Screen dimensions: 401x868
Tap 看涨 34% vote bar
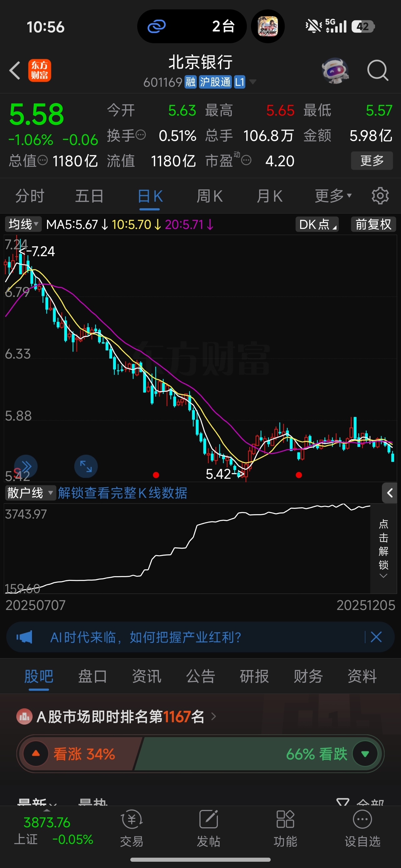coord(81,754)
